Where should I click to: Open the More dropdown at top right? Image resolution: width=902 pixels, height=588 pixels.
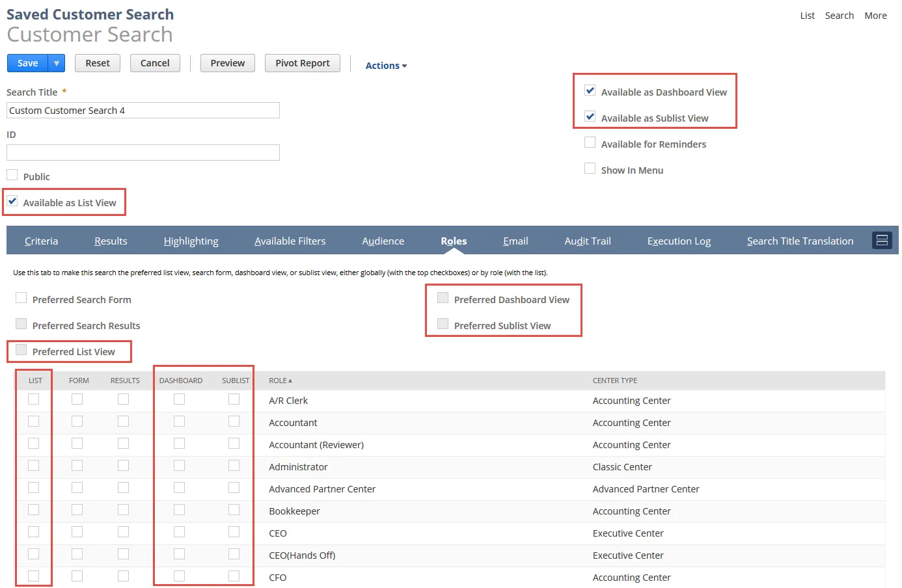(875, 15)
